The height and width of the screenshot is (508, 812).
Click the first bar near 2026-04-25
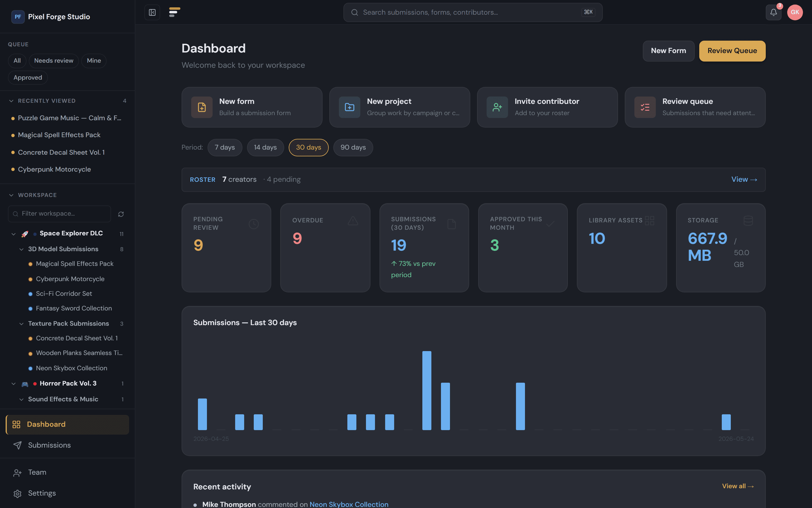tap(202, 414)
